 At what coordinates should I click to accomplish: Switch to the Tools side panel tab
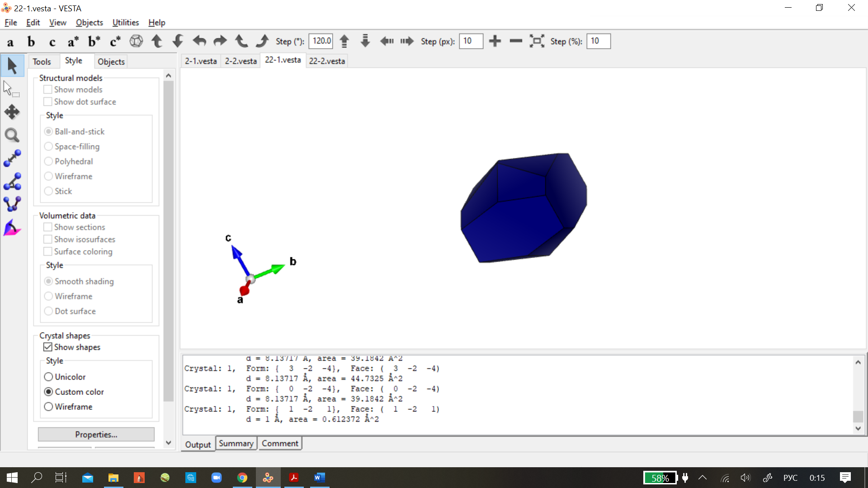point(42,61)
